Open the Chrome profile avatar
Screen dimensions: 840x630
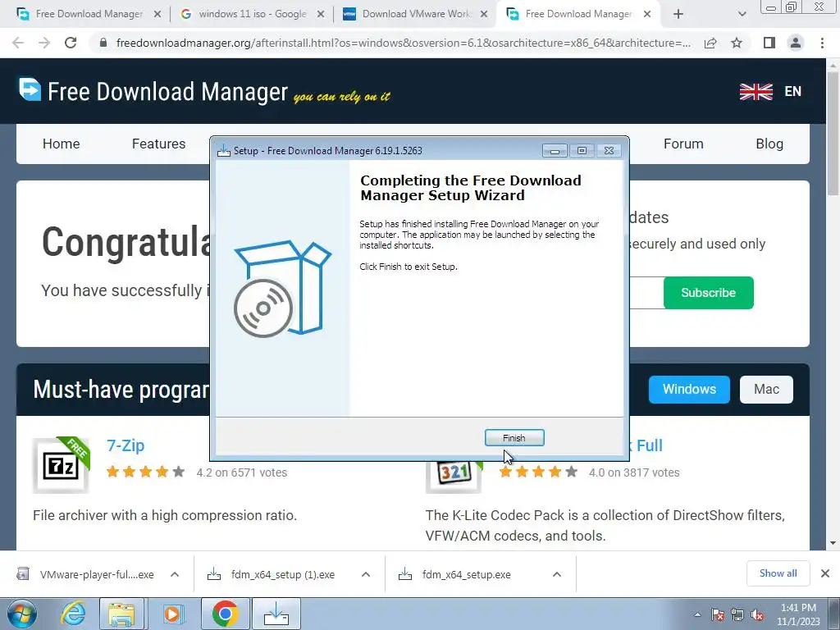796,43
